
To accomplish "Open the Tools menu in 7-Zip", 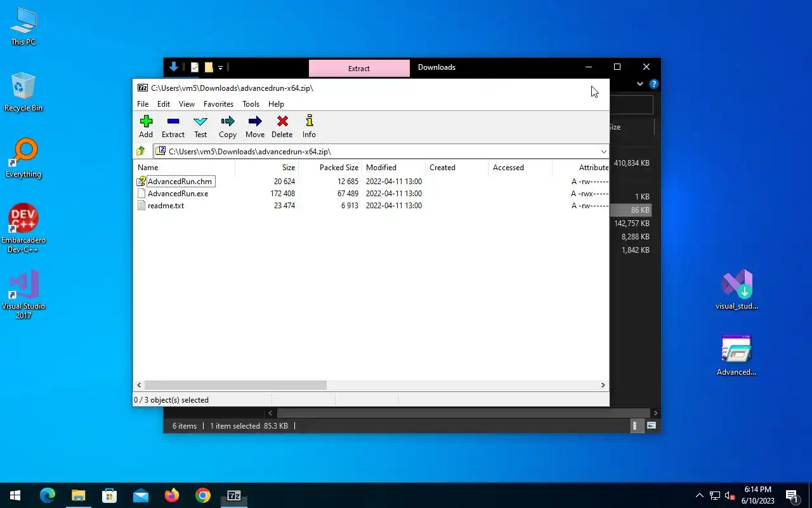I will pyautogui.click(x=251, y=104).
